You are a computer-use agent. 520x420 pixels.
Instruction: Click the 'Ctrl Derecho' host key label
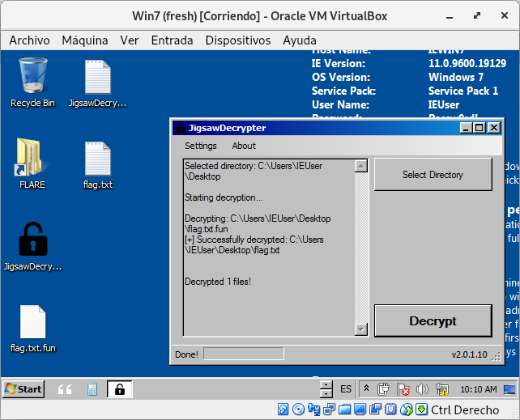coord(465,410)
